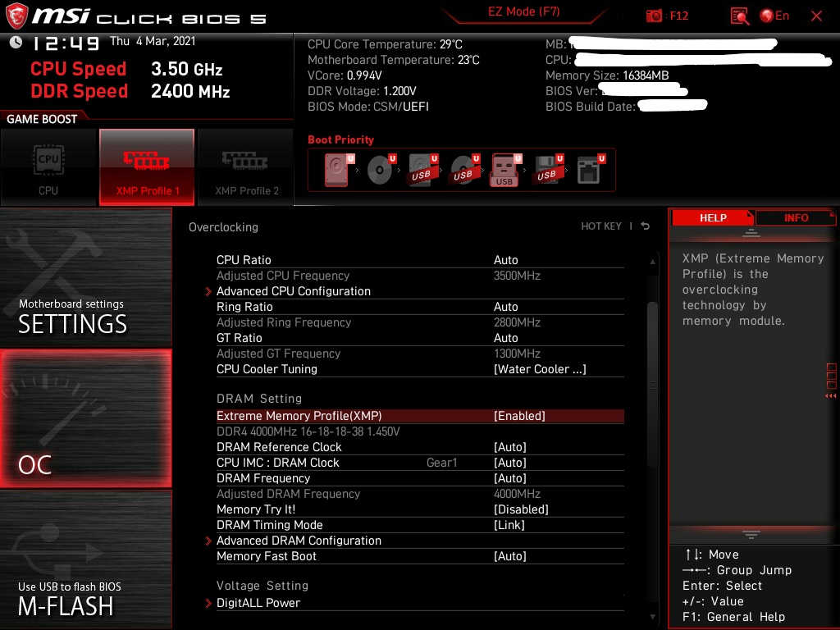Click the Adjusted DRAM Frequency 4000MHz value

(517, 494)
